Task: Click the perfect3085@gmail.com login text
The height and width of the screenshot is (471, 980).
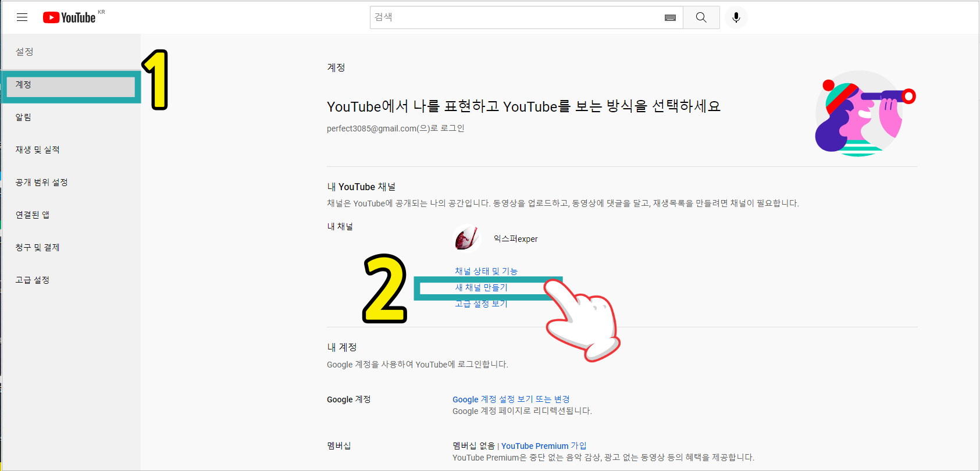Action: [395, 129]
